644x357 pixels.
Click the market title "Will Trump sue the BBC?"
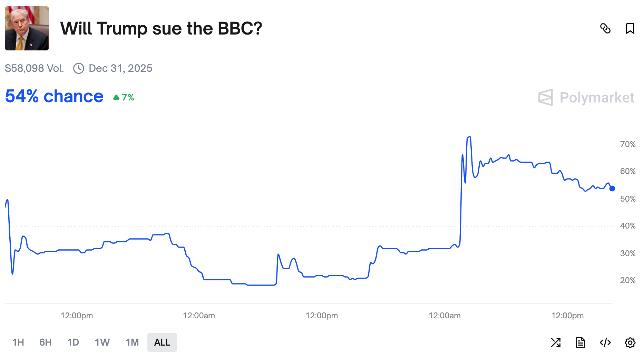(x=161, y=28)
